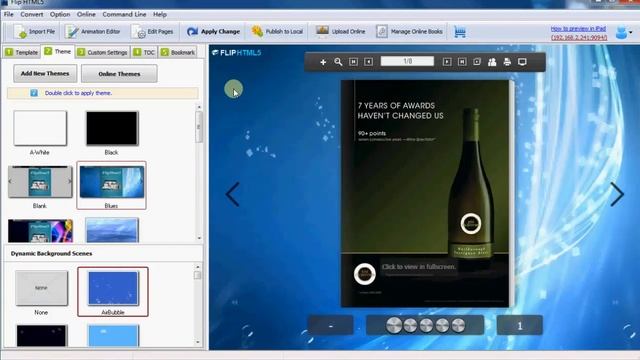Click 'Click to view in fullscreen' text

[419, 267]
